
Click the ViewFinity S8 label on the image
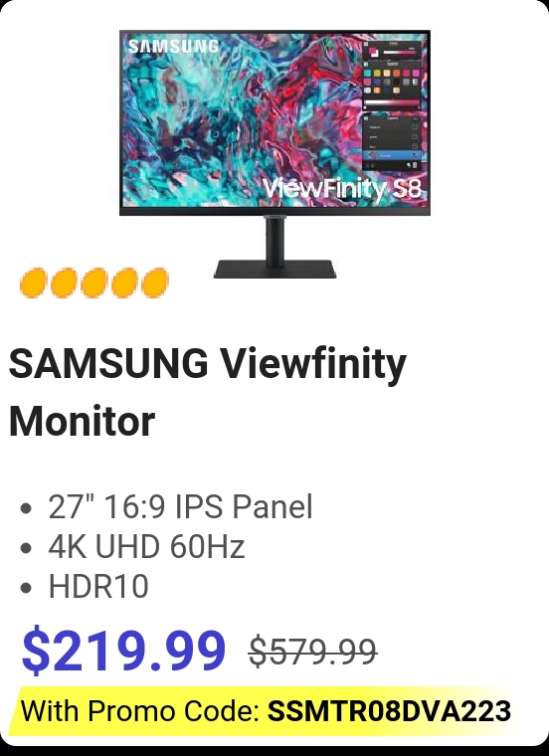[343, 189]
